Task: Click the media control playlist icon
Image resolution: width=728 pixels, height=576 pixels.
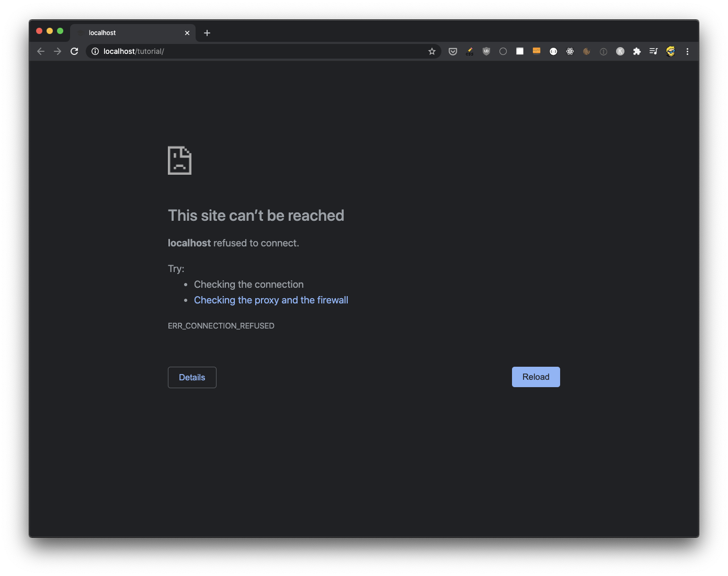Action: (x=654, y=51)
